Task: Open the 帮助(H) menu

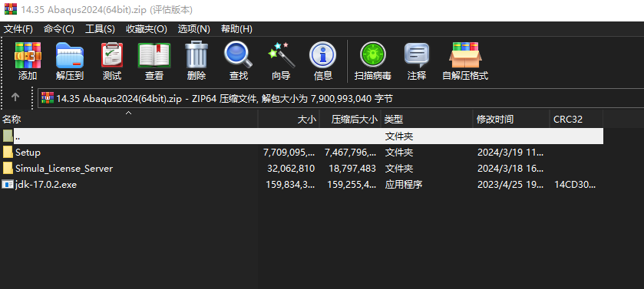Action: click(236, 29)
